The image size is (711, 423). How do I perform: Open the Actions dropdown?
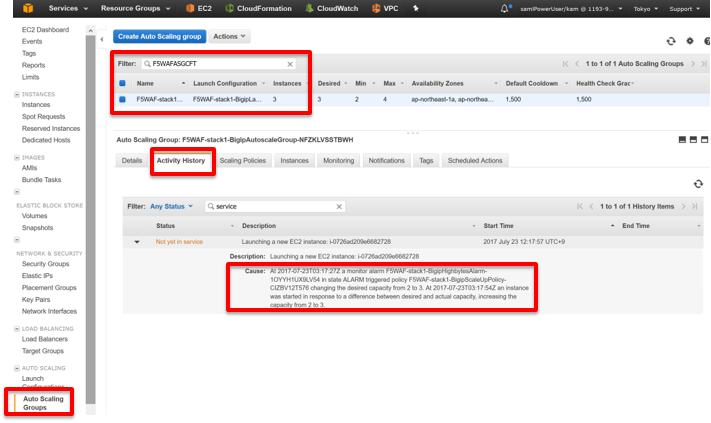[229, 36]
